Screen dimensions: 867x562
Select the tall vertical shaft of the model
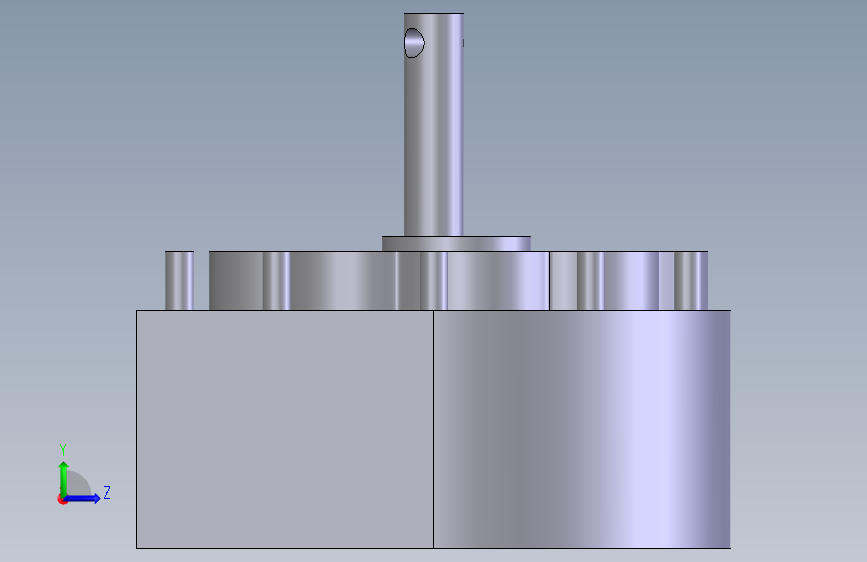(x=434, y=124)
